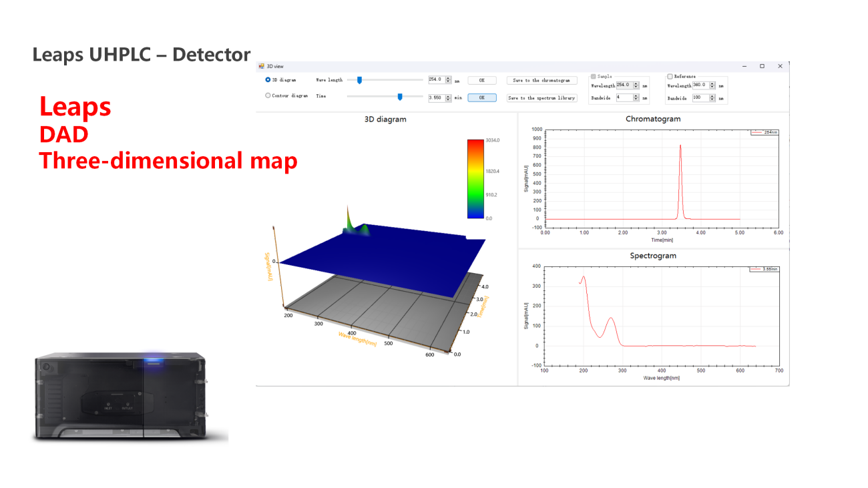Click the Reference Wavelength 360.0 field
Screen dimensions: 868x488
(x=700, y=85)
